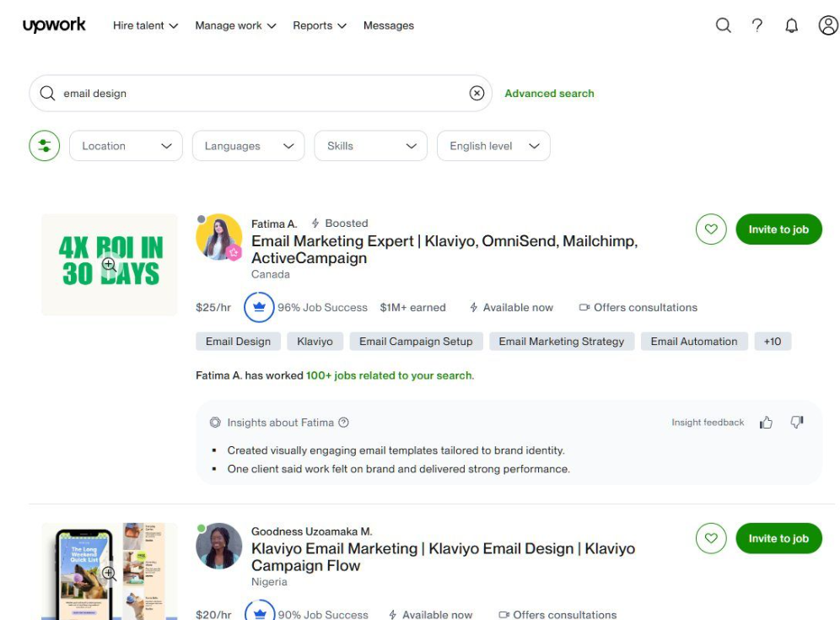Click Fatima's Offers consultations label
The height and width of the screenshot is (620, 840).
(638, 307)
